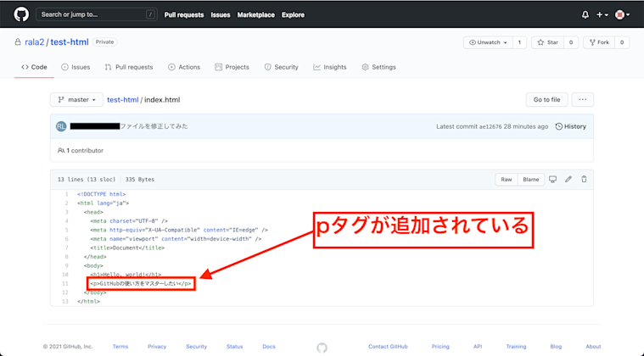Open the watchers count 1
644x356 pixels.
(x=519, y=42)
